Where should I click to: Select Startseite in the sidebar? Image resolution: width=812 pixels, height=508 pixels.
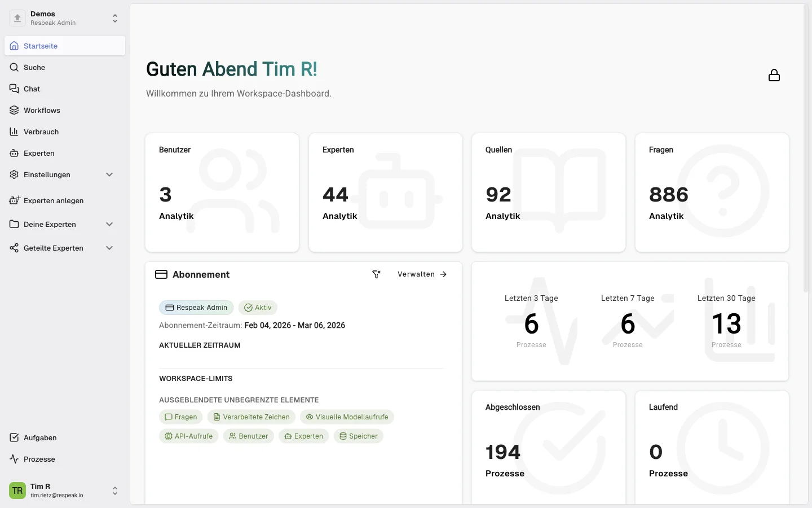tap(41, 46)
